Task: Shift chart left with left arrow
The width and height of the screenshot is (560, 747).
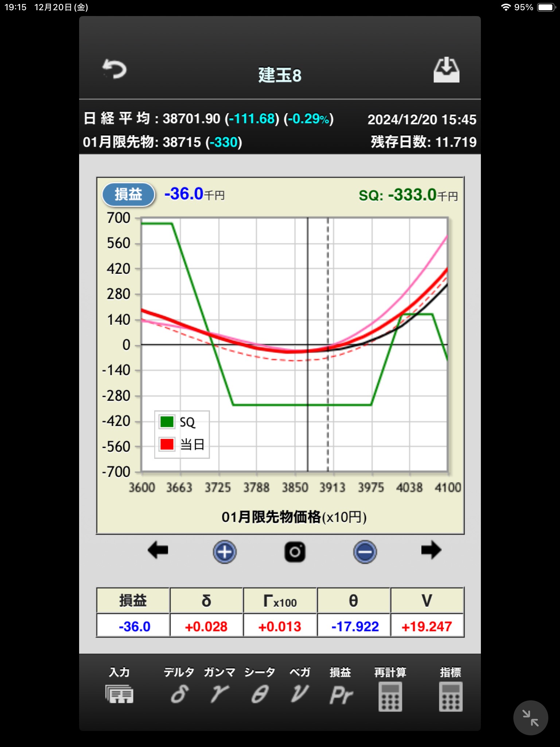Action: 158,550
